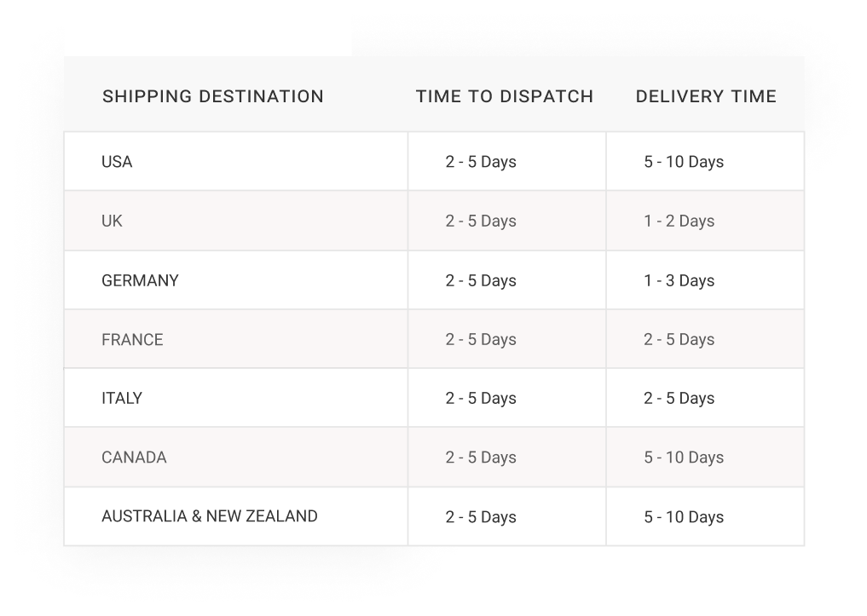Click the Delivery Time column header

pos(706,96)
